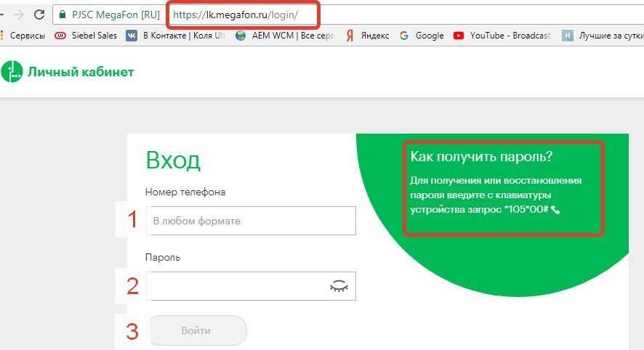The width and height of the screenshot is (644, 350).
Task: Click the Пароль input field
Action: point(236,286)
